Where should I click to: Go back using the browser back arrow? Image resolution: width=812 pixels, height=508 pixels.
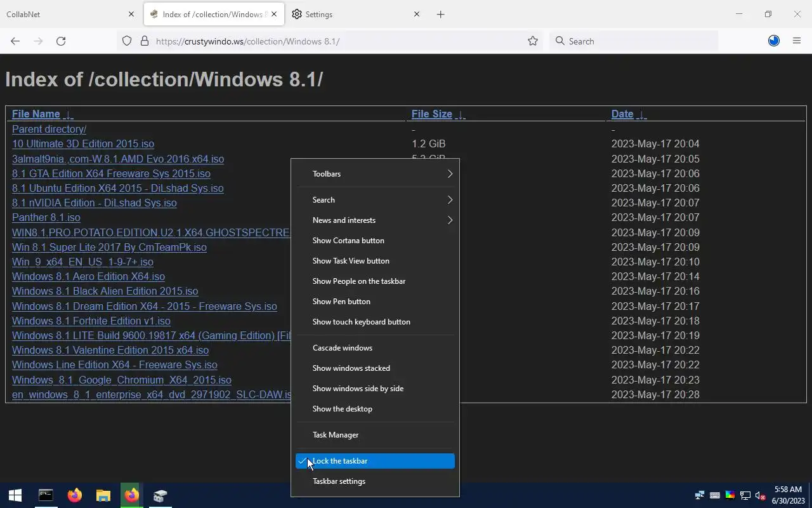pyautogui.click(x=15, y=41)
